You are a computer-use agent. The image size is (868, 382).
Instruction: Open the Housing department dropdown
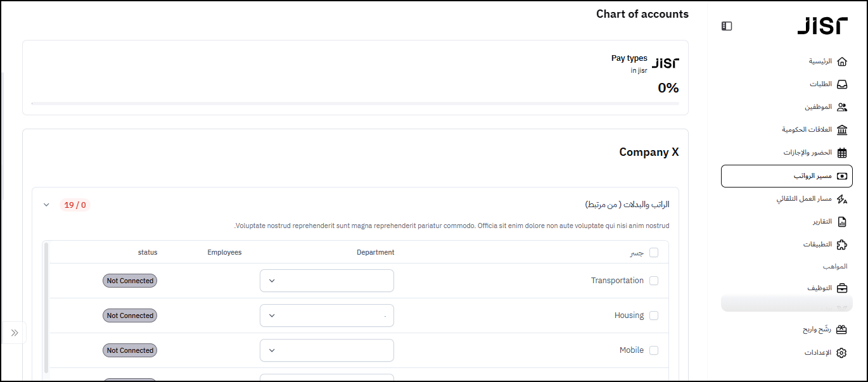(327, 315)
